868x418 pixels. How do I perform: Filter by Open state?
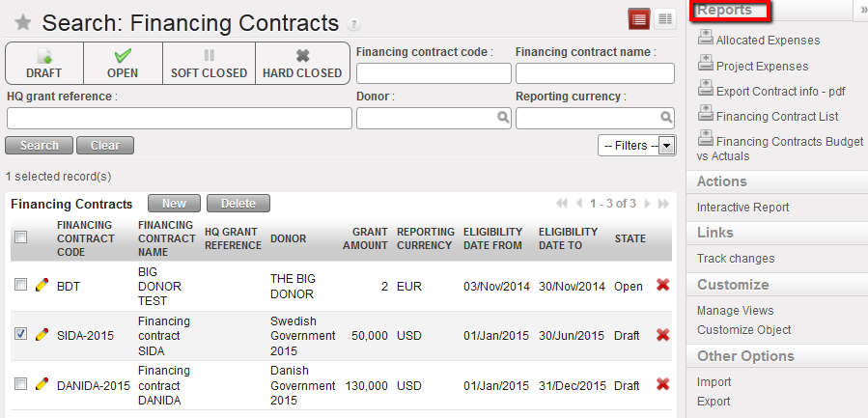123,64
